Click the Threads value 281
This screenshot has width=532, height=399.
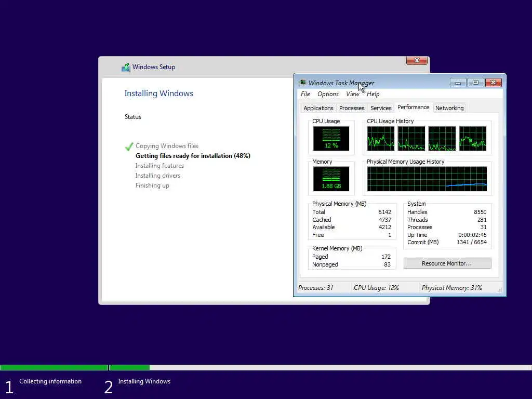482,220
